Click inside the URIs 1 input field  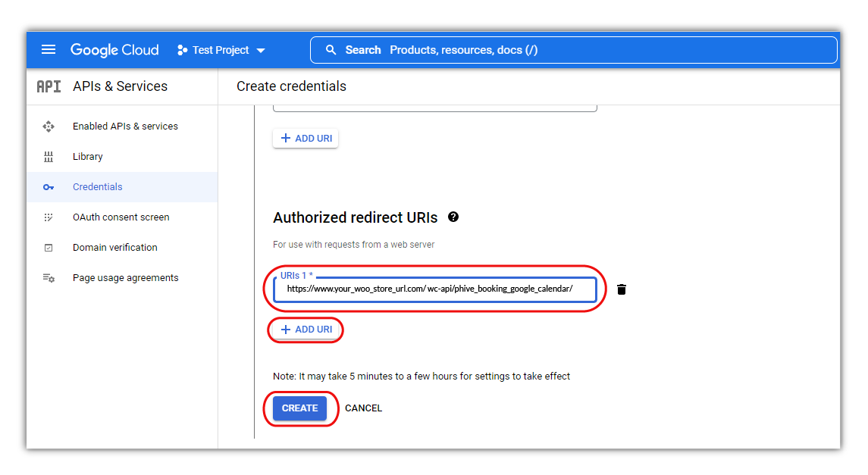[434, 289]
